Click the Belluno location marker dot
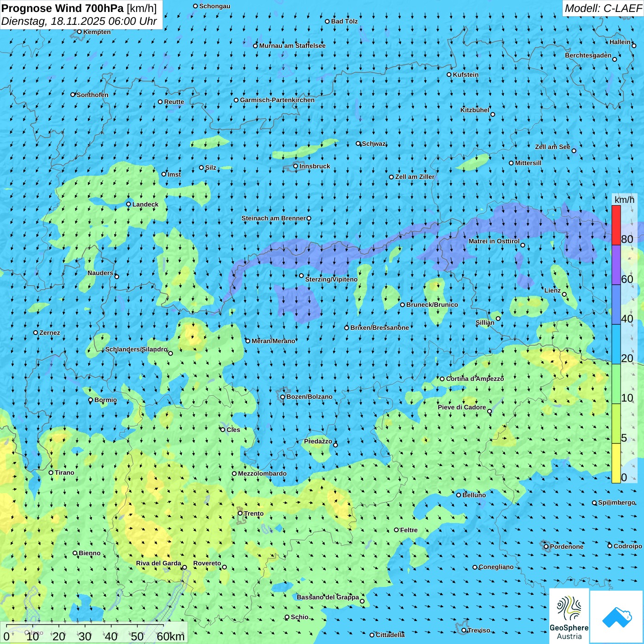644x644 pixels. pyautogui.click(x=459, y=495)
